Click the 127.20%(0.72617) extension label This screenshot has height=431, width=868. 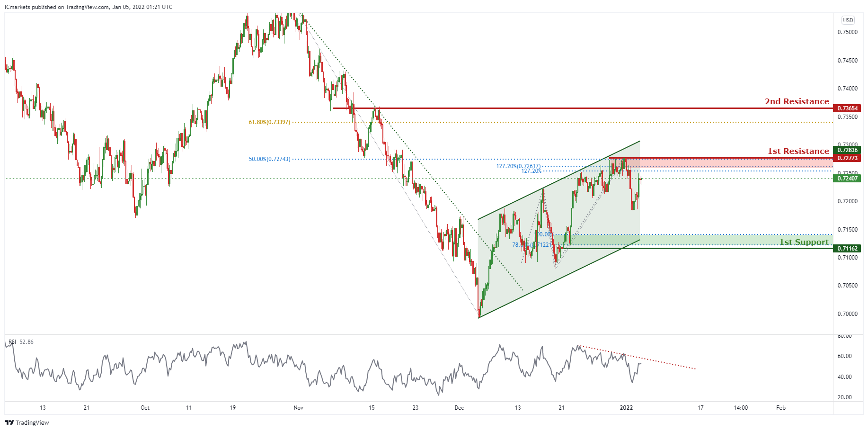point(518,166)
